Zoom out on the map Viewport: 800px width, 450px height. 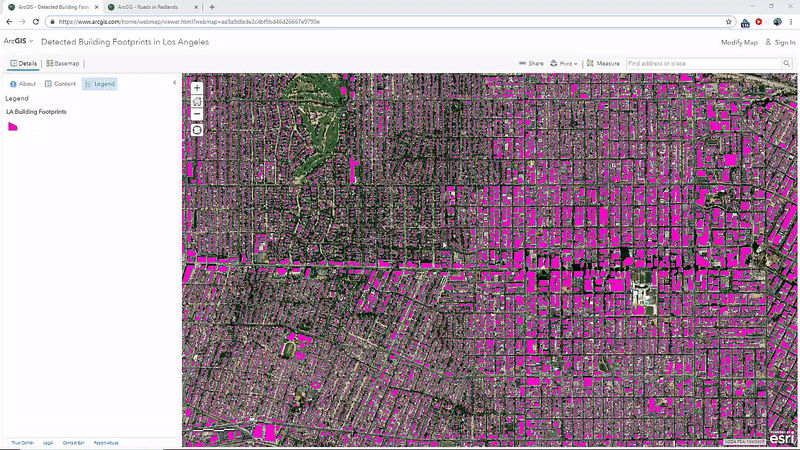(197, 114)
